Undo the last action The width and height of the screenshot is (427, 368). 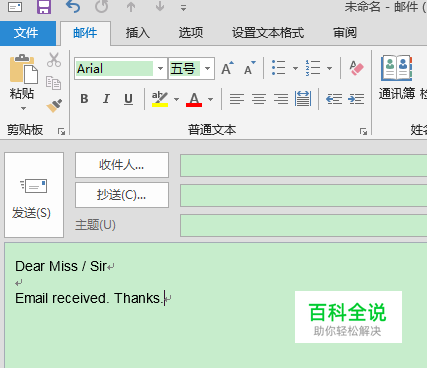[x=73, y=7]
